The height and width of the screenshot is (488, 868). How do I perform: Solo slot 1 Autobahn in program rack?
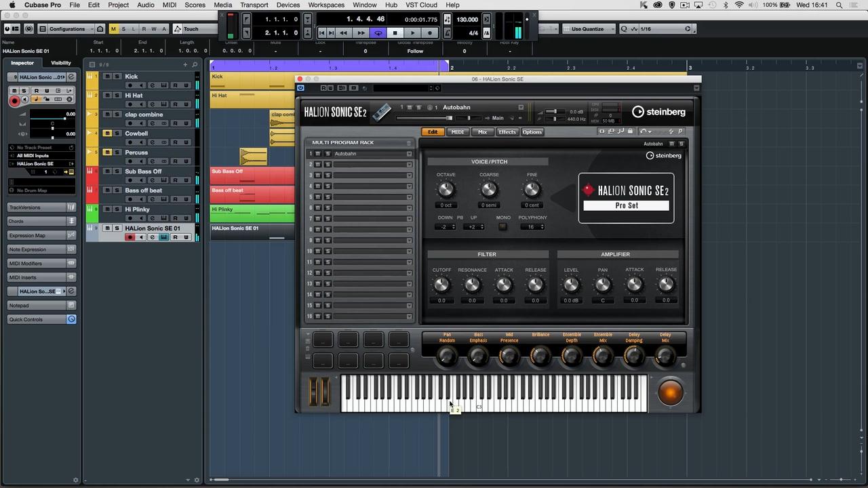tap(327, 154)
